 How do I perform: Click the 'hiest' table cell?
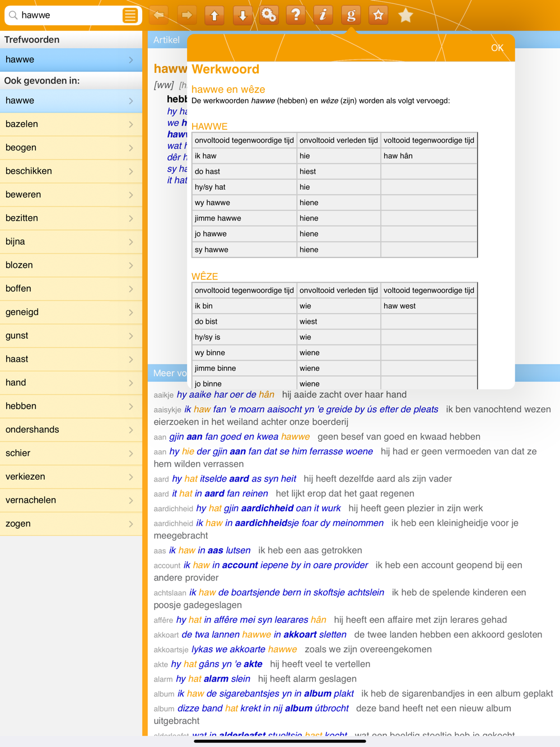click(339, 172)
